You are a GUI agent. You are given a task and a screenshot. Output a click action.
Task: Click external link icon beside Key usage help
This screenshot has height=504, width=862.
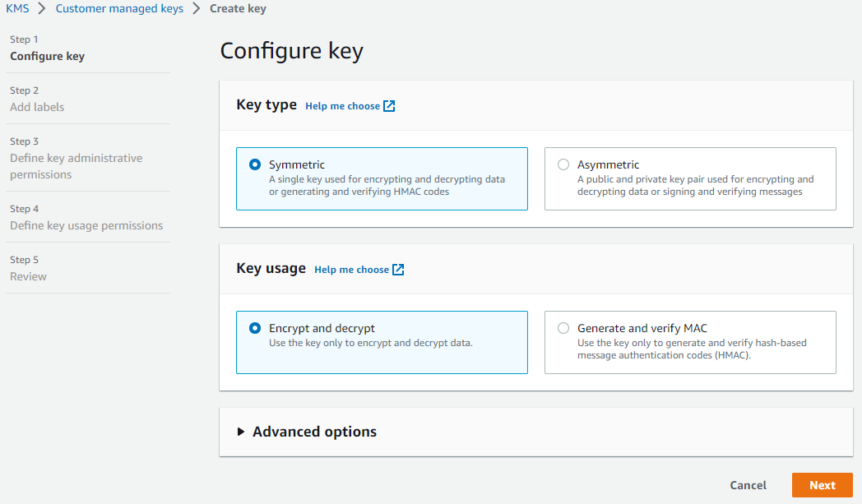399,270
